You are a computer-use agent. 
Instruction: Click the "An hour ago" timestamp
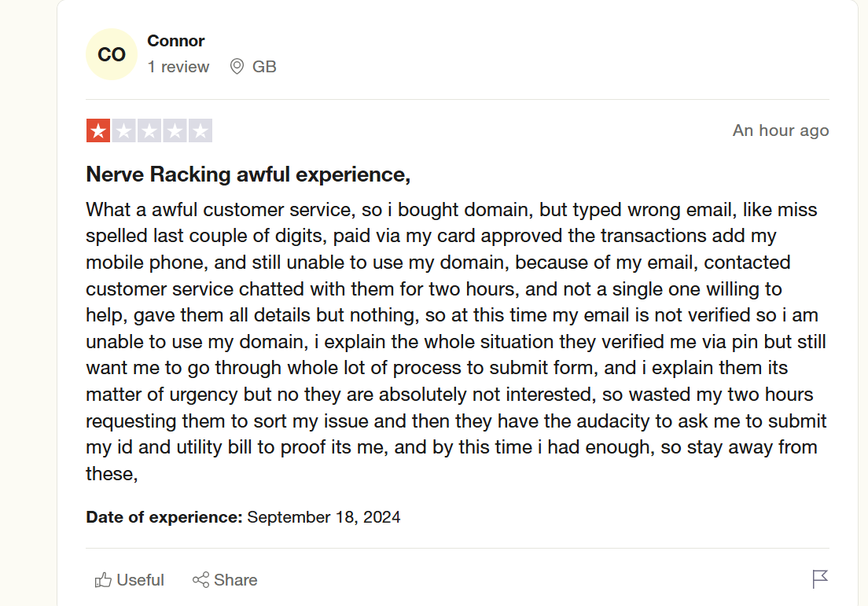tap(780, 130)
